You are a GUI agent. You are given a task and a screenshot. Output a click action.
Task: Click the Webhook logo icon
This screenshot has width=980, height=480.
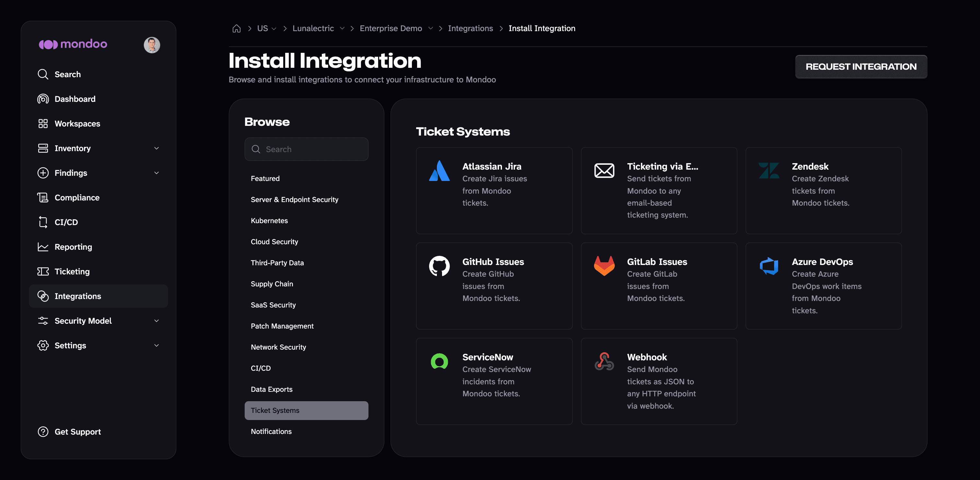[604, 361]
